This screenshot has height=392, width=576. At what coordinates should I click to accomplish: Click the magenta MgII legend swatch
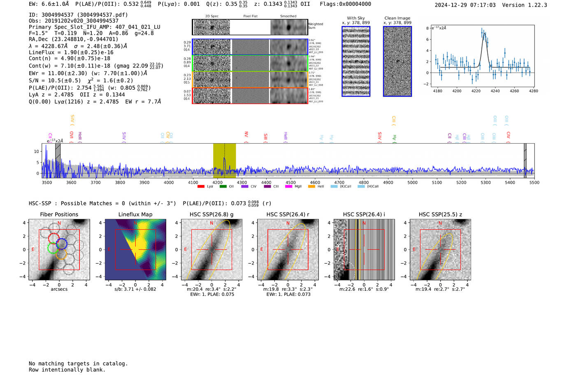point(288,186)
